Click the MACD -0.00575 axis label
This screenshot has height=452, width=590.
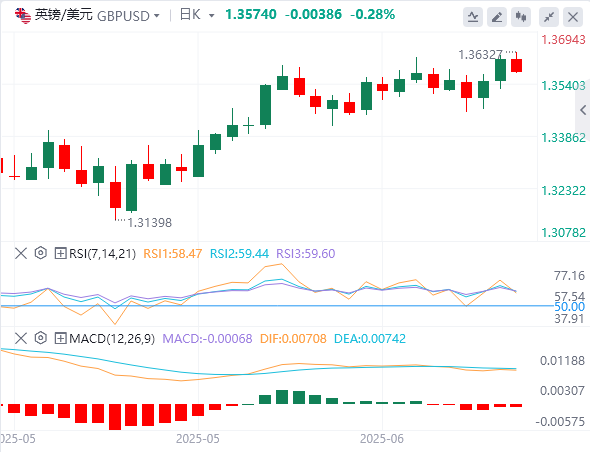(x=560, y=422)
